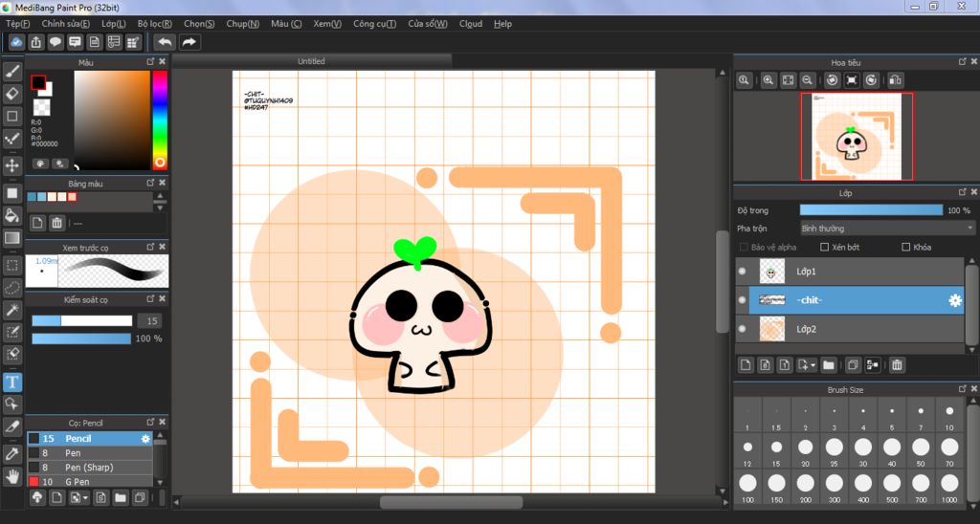Click the rainbow hue slider strip
Image resolution: width=980 pixels, height=524 pixels.
(x=160, y=120)
